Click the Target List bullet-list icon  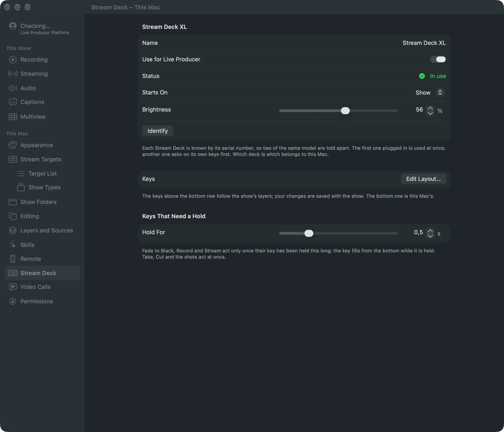pos(21,173)
